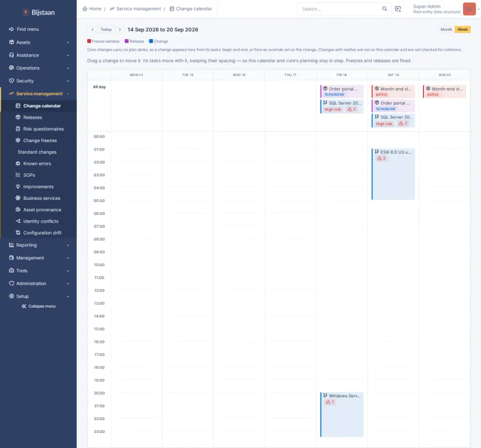Click the Collapse menu double-chevron icon

(x=24, y=306)
